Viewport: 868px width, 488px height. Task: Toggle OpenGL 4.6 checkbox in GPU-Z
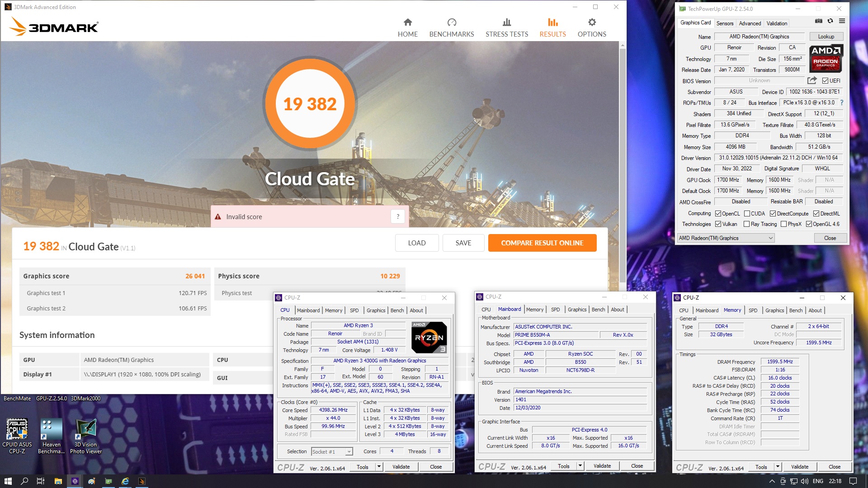809,224
